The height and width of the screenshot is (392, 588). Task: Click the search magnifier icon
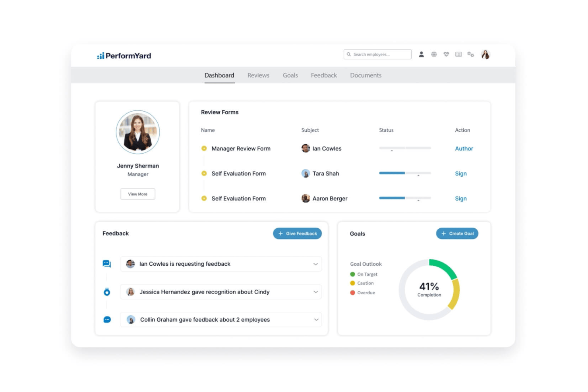point(349,54)
